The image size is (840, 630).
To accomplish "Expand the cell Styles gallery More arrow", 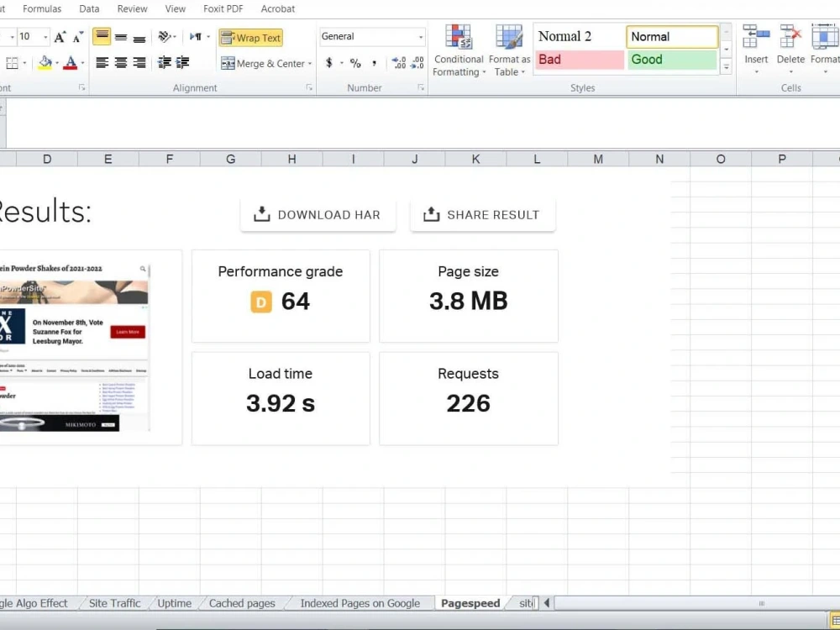I will click(x=727, y=67).
